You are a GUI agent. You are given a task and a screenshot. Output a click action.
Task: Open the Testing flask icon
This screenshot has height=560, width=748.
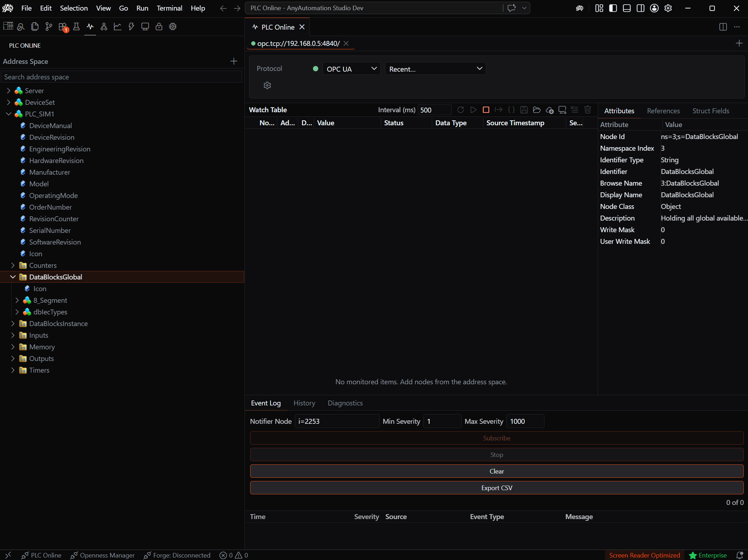76,26
